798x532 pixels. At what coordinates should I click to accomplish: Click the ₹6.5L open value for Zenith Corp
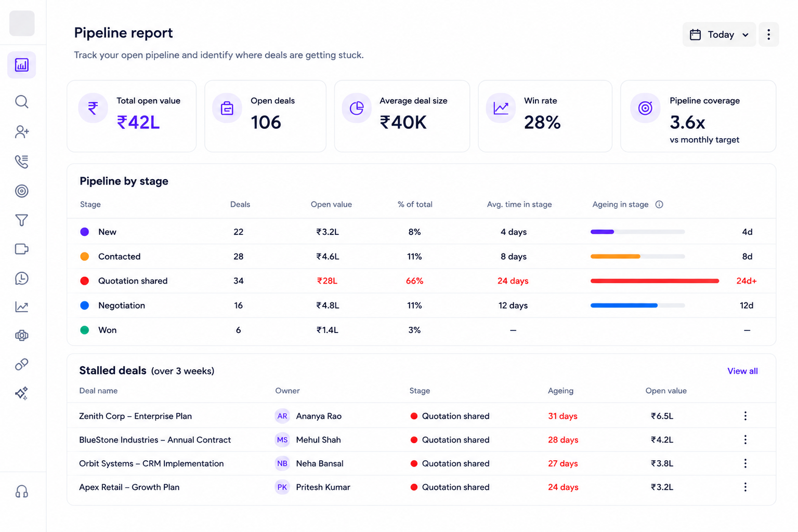(x=662, y=416)
